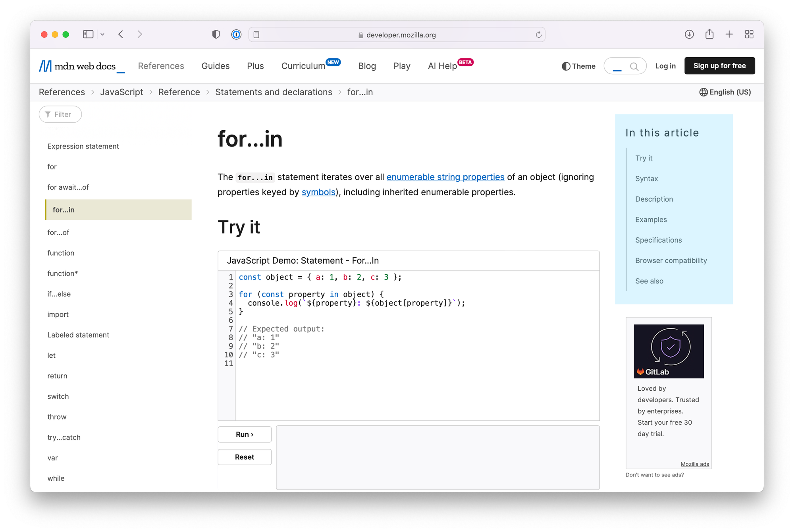794x532 pixels.
Task: Open References breadcrumb link
Action: [62, 92]
